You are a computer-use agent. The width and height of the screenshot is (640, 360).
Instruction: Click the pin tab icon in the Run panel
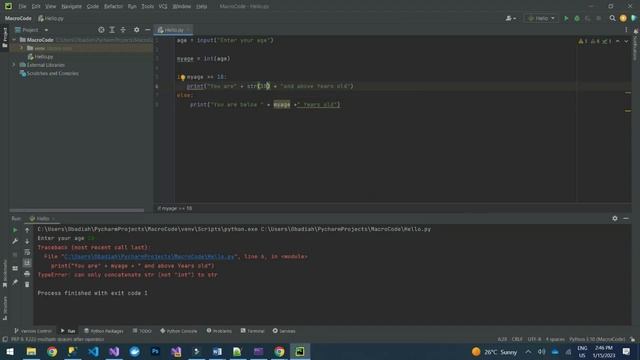click(15, 282)
